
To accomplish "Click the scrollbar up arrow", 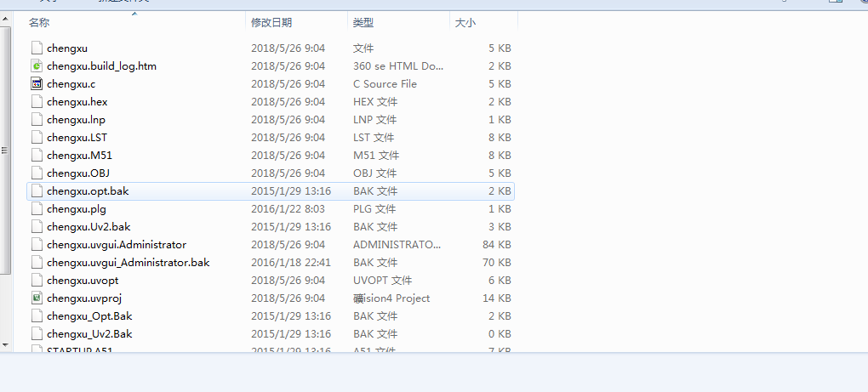I will point(5,20).
